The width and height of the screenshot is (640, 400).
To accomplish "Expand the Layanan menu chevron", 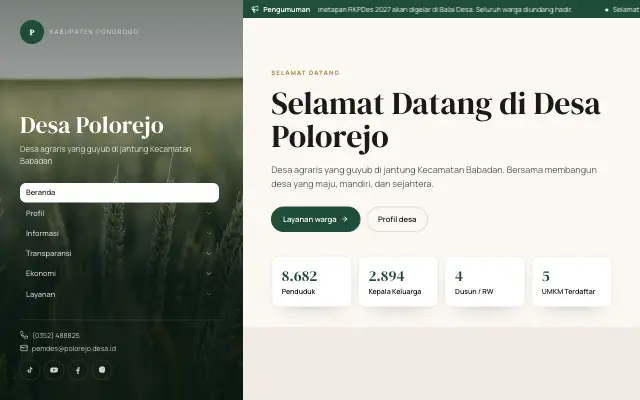I will click(x=209, y=294).
